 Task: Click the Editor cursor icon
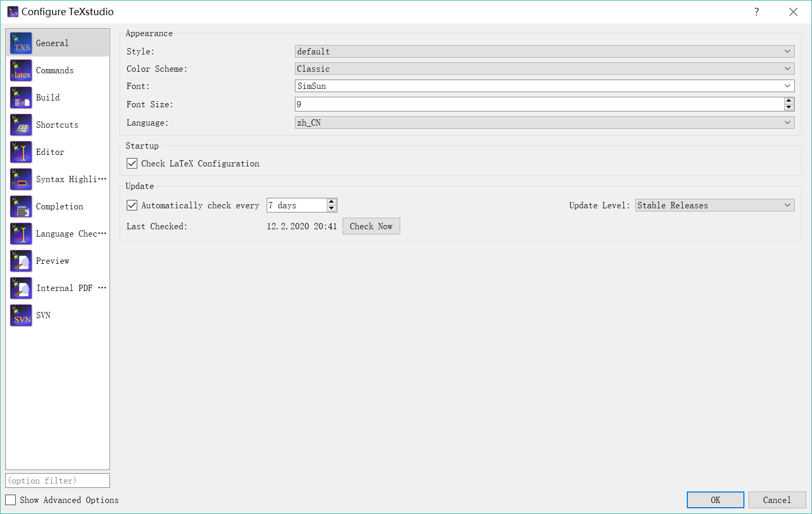21,152
